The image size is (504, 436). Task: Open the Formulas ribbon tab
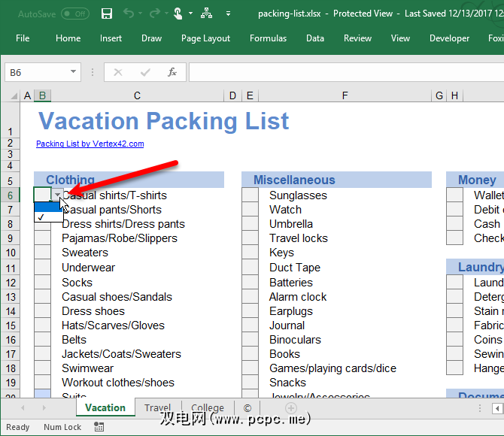(x=268, y=38)
